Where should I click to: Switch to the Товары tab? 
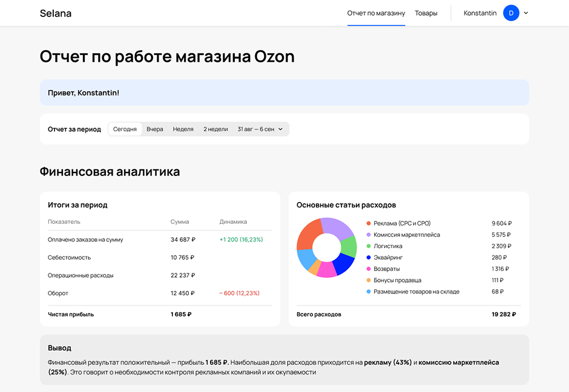[x=426, y=12]
